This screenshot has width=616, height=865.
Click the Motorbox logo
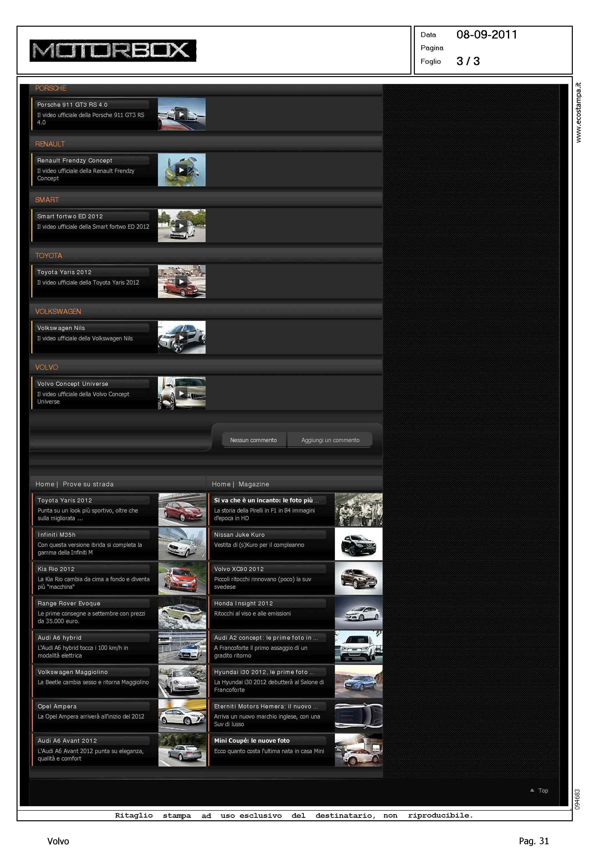click(x=113, y=50)
